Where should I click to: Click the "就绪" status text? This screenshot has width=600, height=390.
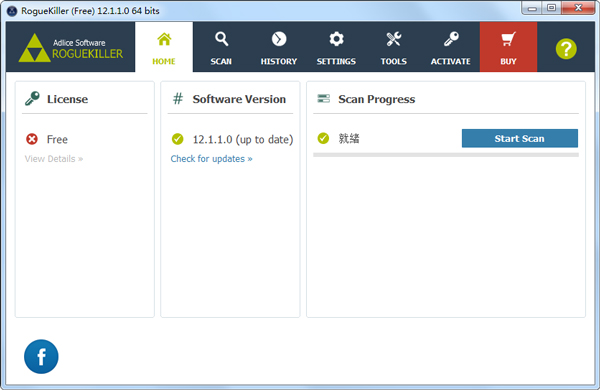tap(349, 138)
